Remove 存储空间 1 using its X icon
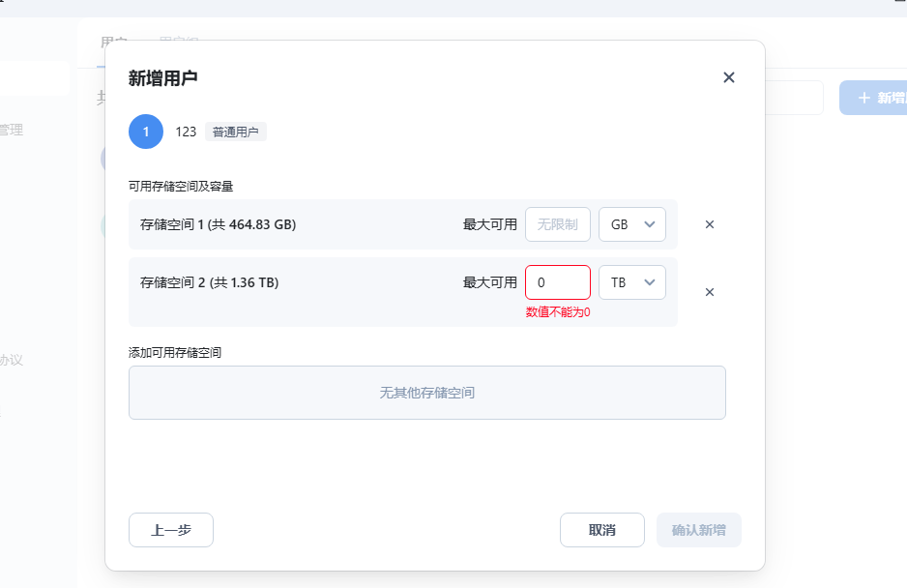 (710, 224)
